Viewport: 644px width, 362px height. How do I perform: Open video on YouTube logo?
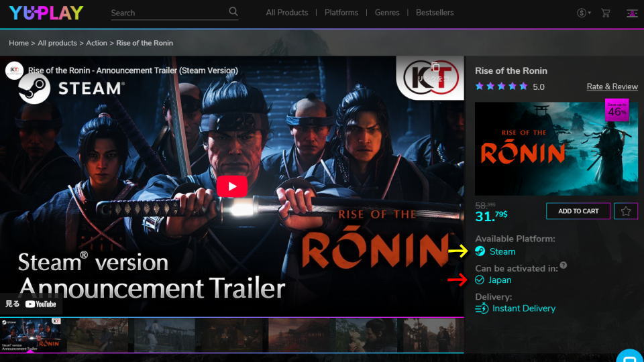click(x=41, y=304)
